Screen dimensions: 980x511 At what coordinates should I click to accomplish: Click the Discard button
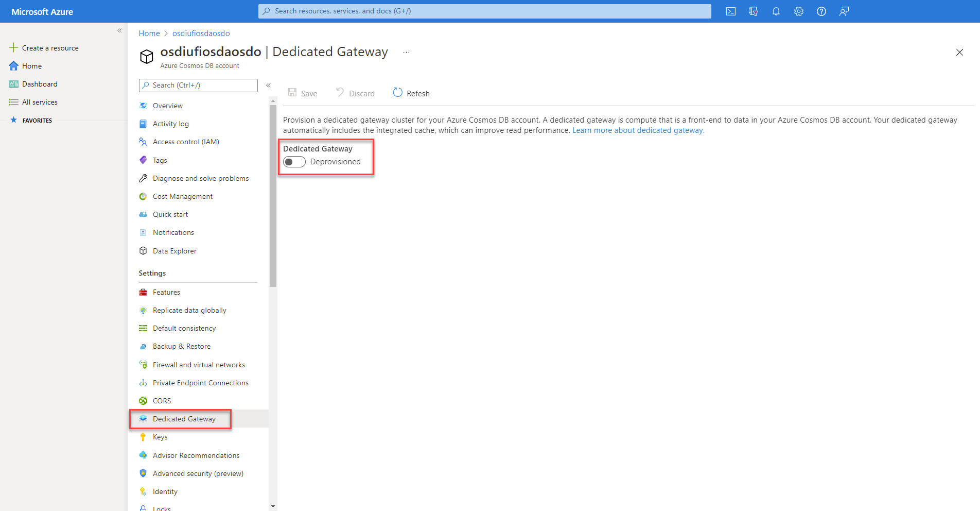(355, 93)
